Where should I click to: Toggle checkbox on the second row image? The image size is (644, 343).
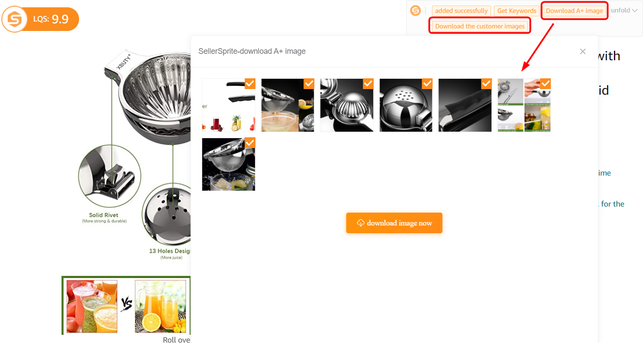[x=250, y=142]
